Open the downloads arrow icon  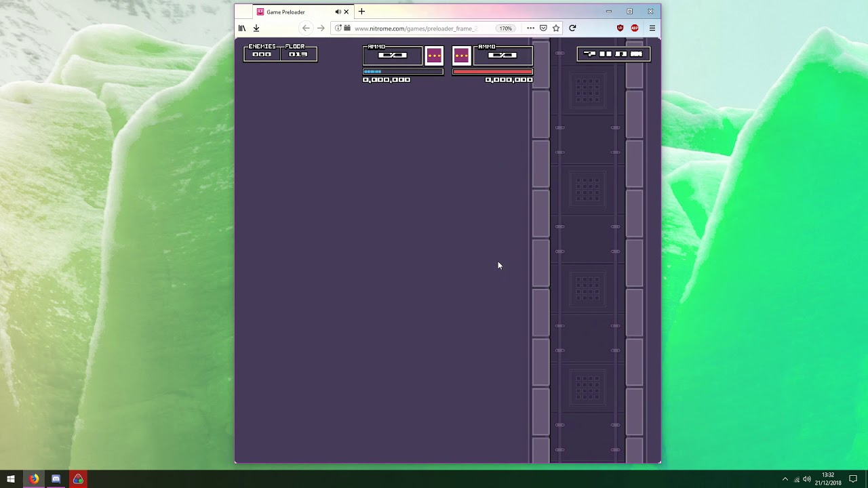click(x=256, y=28)
